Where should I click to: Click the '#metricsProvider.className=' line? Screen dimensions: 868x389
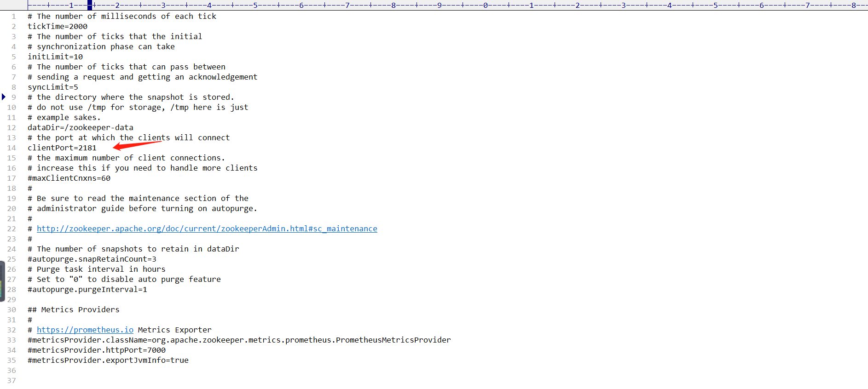pos(239,340)
